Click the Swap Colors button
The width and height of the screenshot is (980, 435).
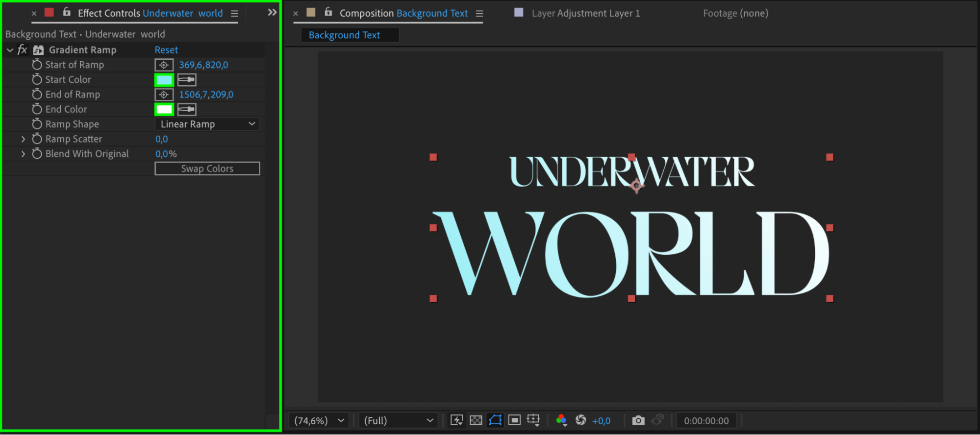click(207, 169)
